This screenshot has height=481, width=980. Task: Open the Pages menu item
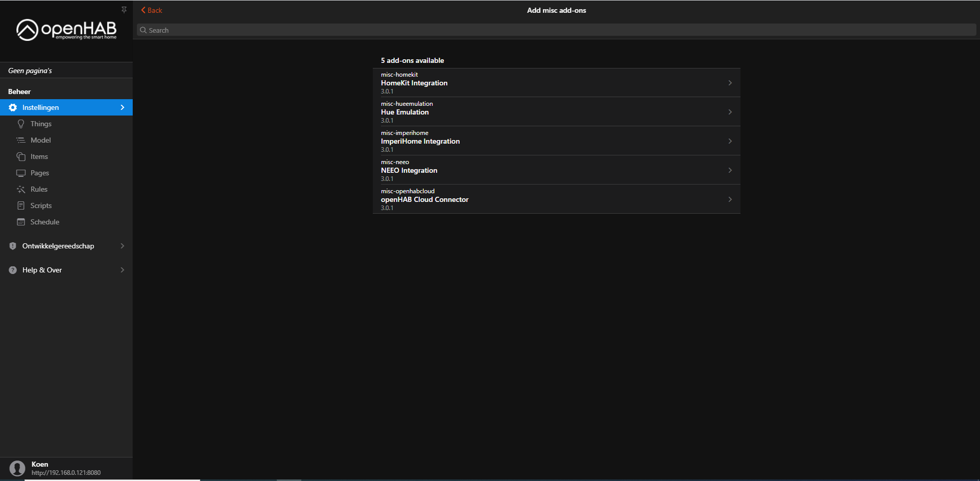66,173
